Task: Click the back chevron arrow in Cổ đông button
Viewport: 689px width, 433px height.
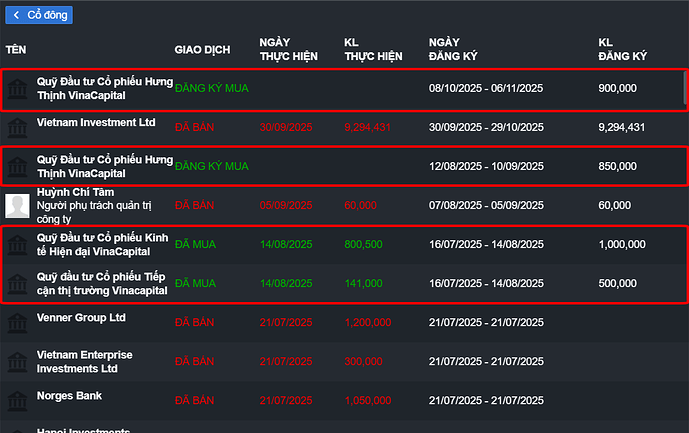Action: [x=16, y=15]
